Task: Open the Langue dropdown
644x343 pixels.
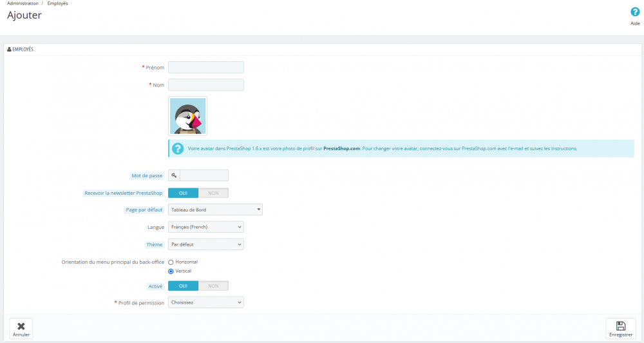Action: tap(206, 227)
